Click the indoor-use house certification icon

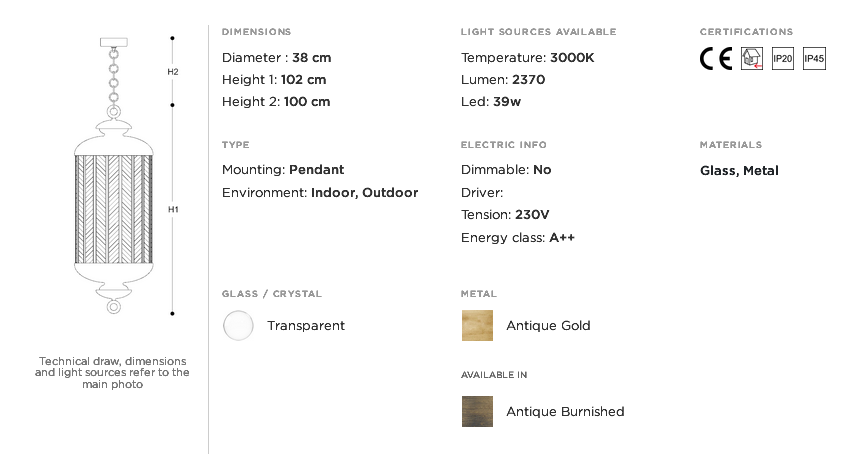[x=751, y=59]
